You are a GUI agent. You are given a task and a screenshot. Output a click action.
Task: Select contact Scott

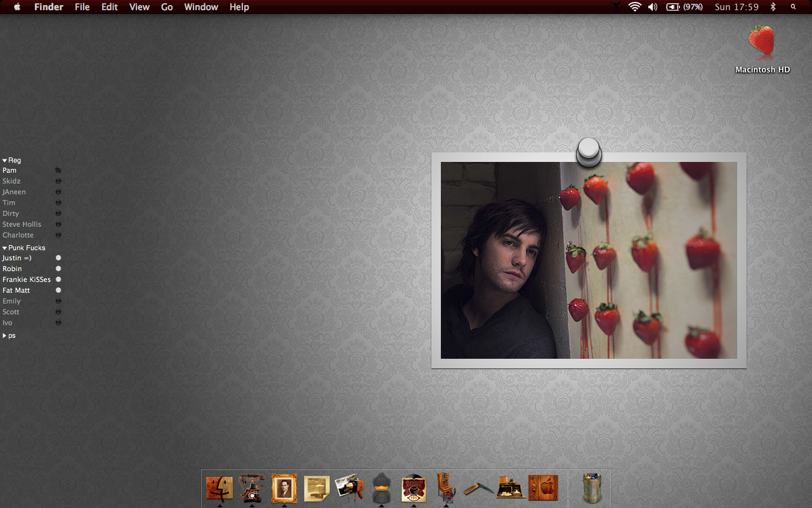point(11,312)
